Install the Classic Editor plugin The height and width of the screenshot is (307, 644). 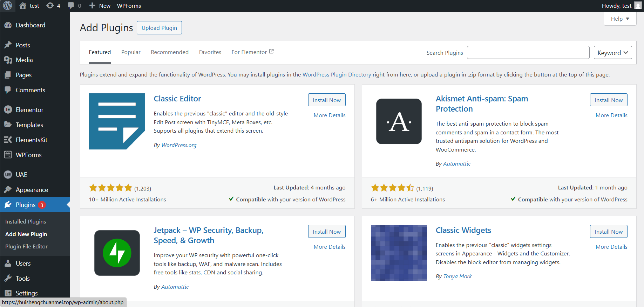326,100
